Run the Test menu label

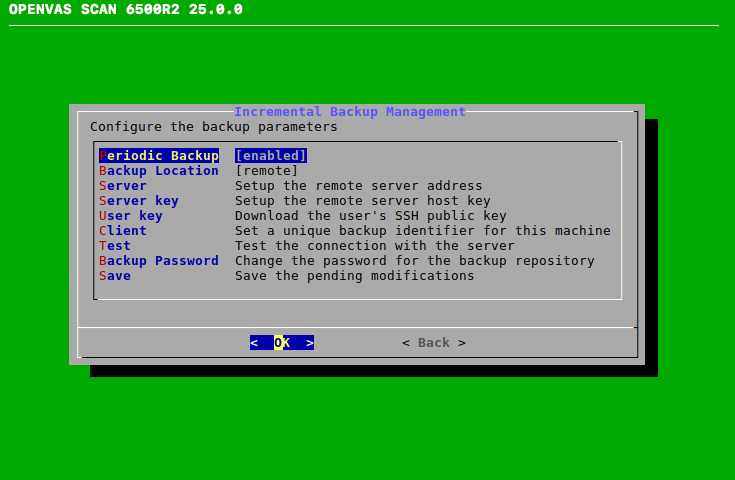(x=115, y=246)
